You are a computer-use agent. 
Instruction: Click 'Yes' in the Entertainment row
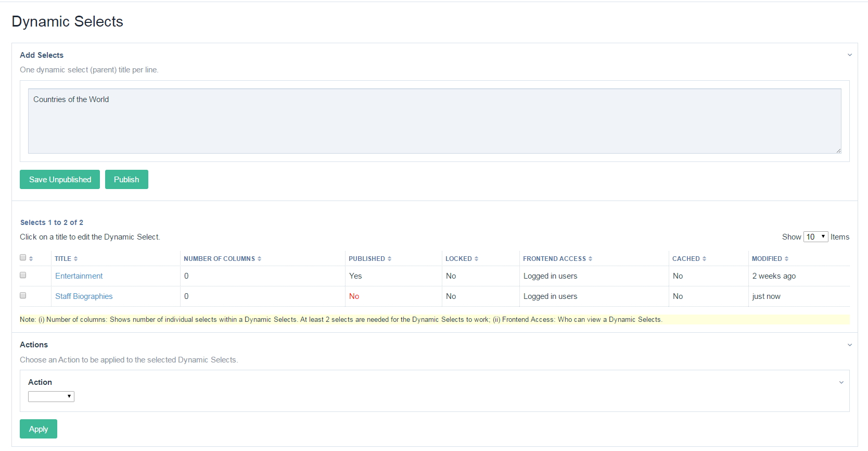(x=355, y=276)
